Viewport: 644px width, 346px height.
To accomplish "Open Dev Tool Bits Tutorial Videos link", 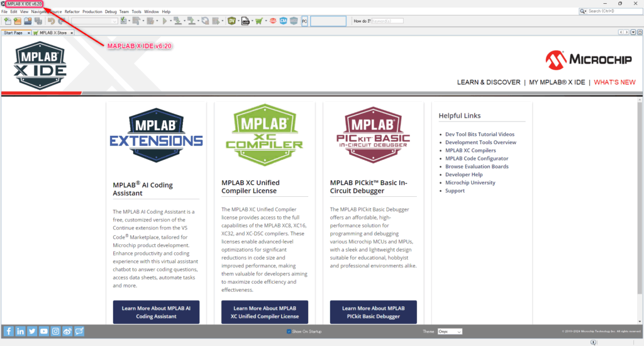I will 480,135.
